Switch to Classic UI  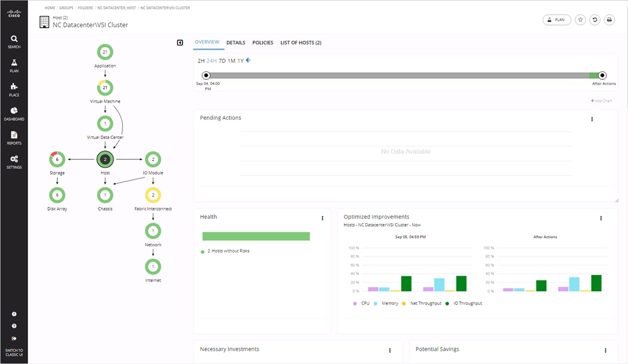tap(14, 353)
